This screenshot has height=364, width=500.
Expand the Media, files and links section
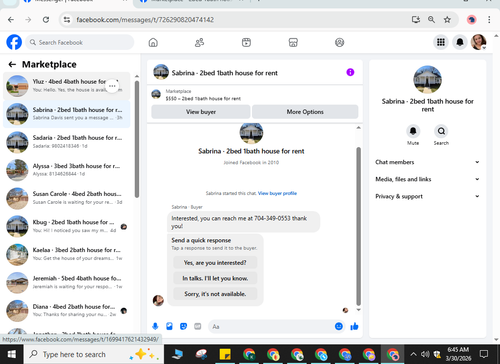427,179
